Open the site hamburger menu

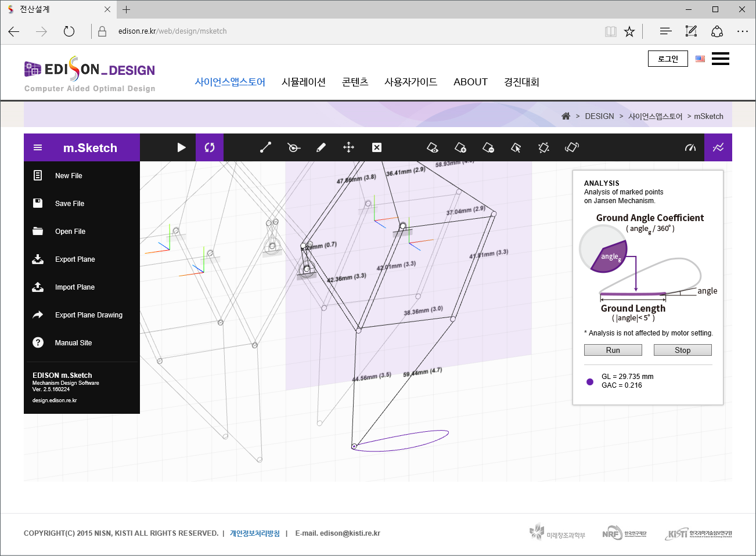721,59
